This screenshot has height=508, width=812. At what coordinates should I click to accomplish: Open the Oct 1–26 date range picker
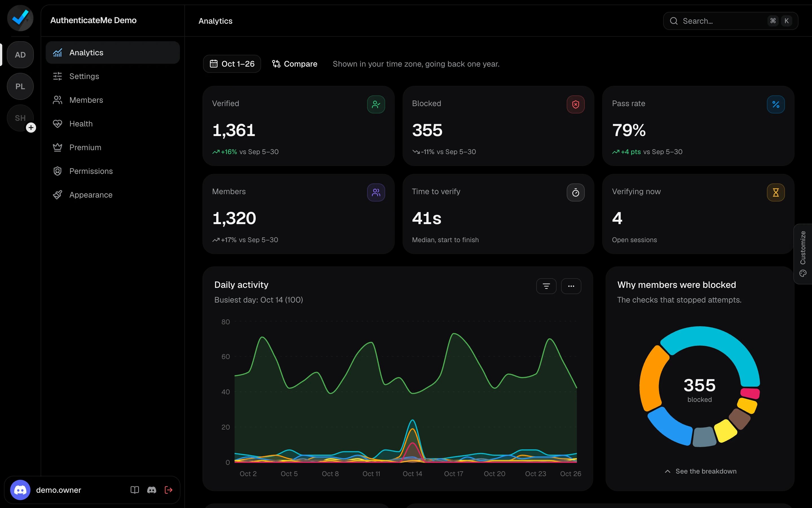click(232, 64)
